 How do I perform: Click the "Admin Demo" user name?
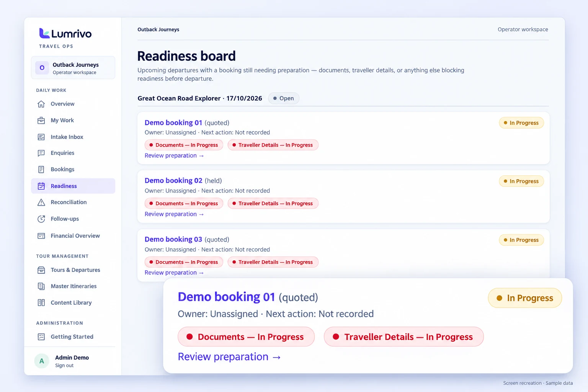pyautogui.click(x=72, y=358)
